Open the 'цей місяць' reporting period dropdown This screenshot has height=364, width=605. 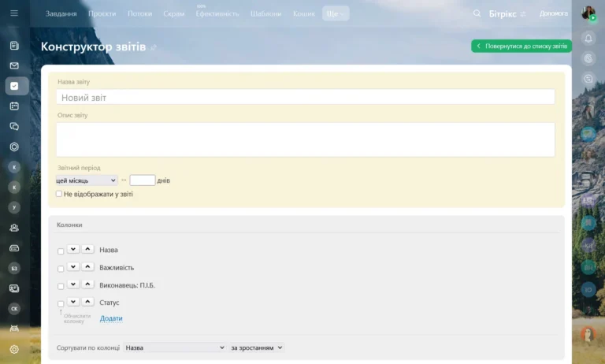click(x=86, y=180)
